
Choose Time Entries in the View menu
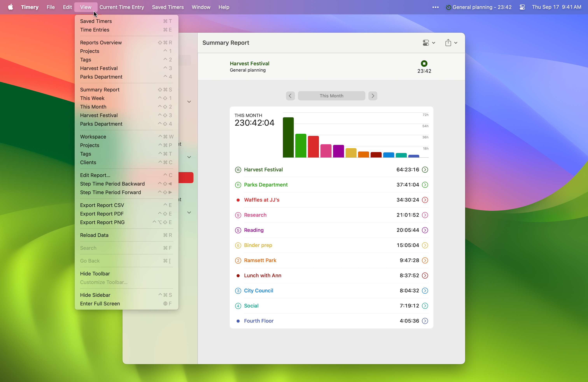[126, 30]
